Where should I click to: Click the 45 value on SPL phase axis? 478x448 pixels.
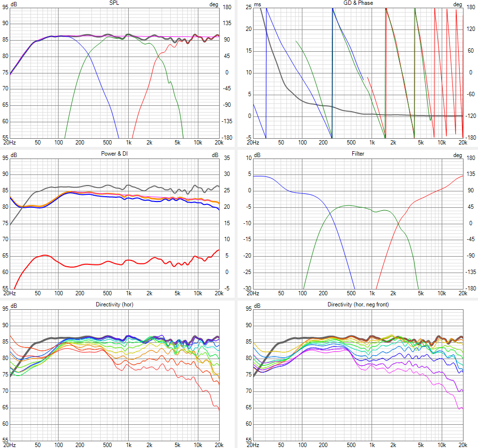227,56
